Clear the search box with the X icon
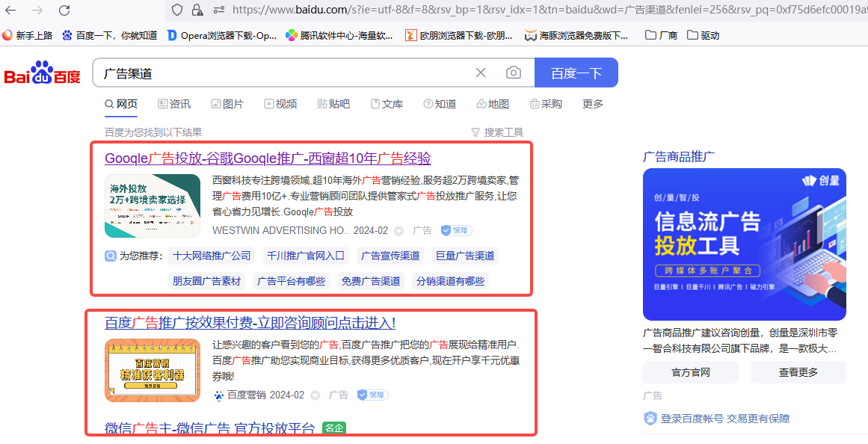Viewport: 868px width, 444px height. click(x=481, y=72)
